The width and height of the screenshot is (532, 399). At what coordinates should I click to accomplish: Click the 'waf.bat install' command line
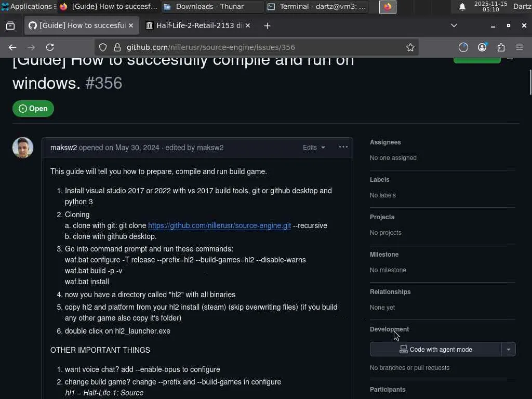(87, 282)
